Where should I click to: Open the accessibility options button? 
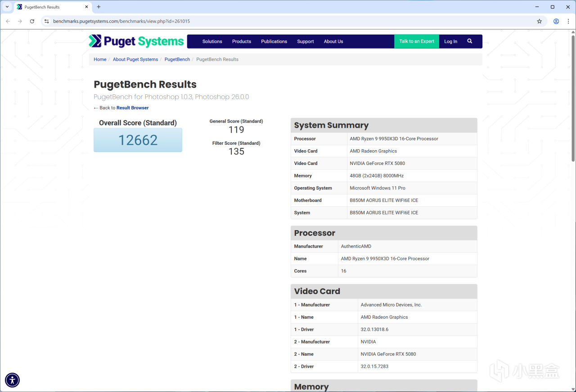tap(12, 380)
